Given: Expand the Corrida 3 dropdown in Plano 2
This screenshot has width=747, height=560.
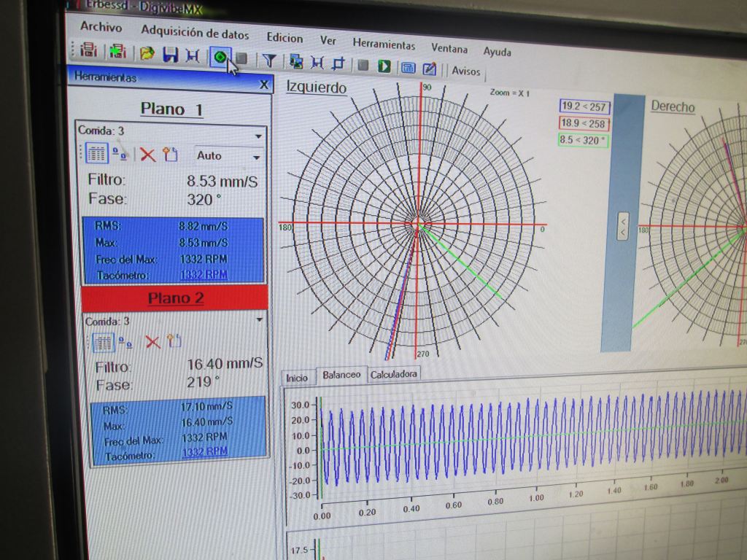Looking at the screenshot, I should coord(260,319).
